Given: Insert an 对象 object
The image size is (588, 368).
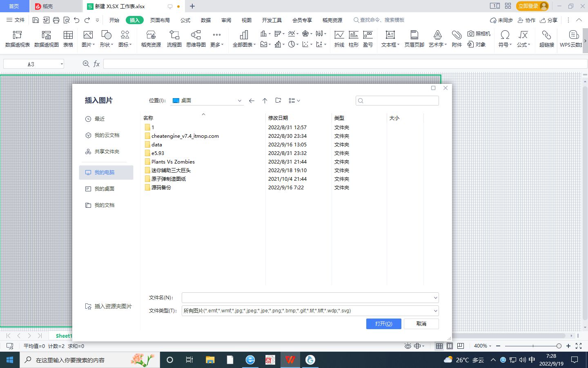Looking at the screenshot, I should pos(477,44).
